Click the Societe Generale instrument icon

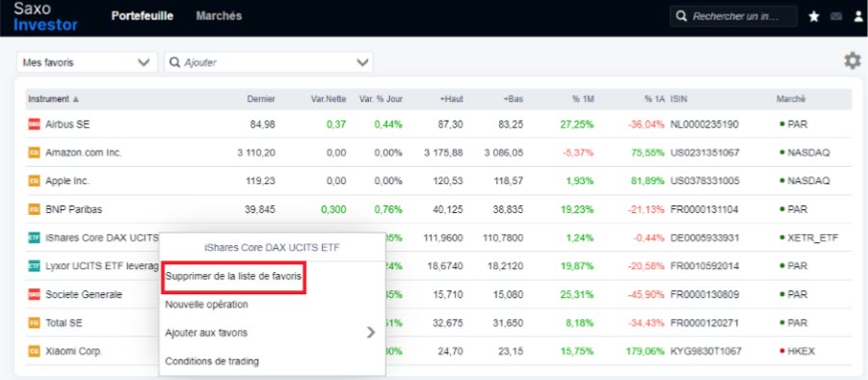click(35, 294)
